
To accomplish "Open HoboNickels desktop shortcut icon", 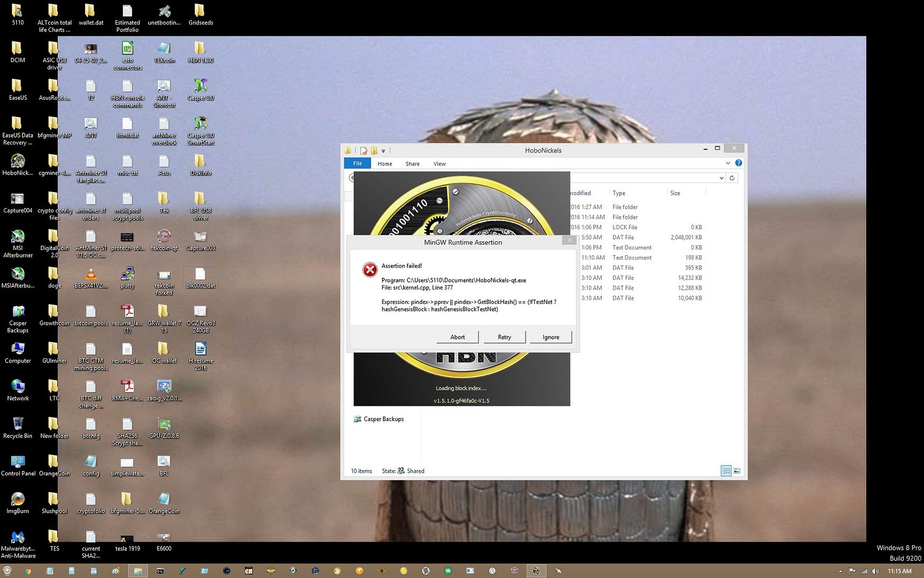I will click(18, 165).
